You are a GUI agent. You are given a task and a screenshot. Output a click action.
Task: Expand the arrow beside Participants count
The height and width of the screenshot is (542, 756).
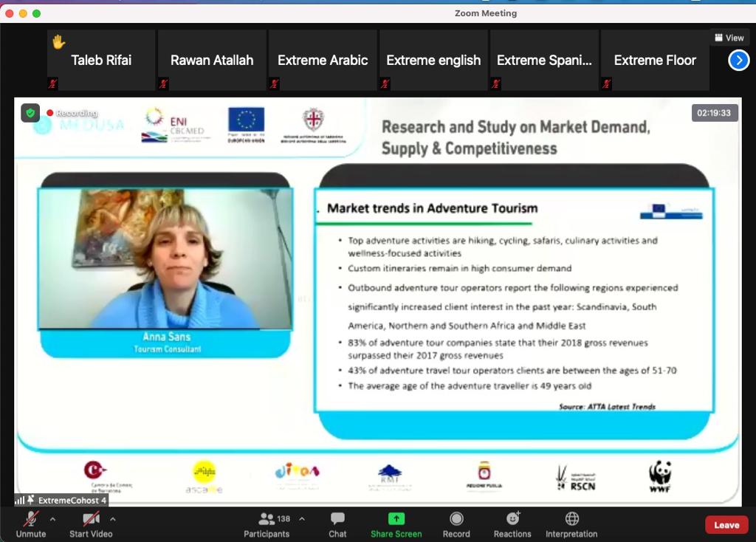point(301,519)
